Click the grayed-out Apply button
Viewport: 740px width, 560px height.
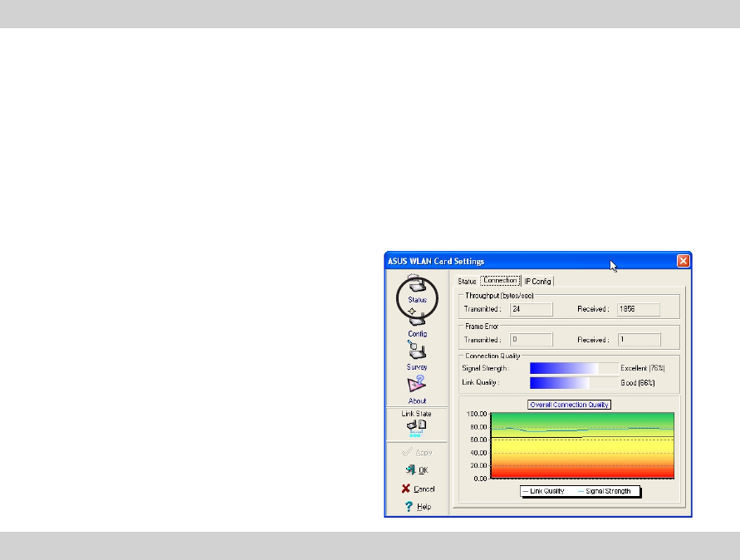pyautogui.click(x=417, y=452)
